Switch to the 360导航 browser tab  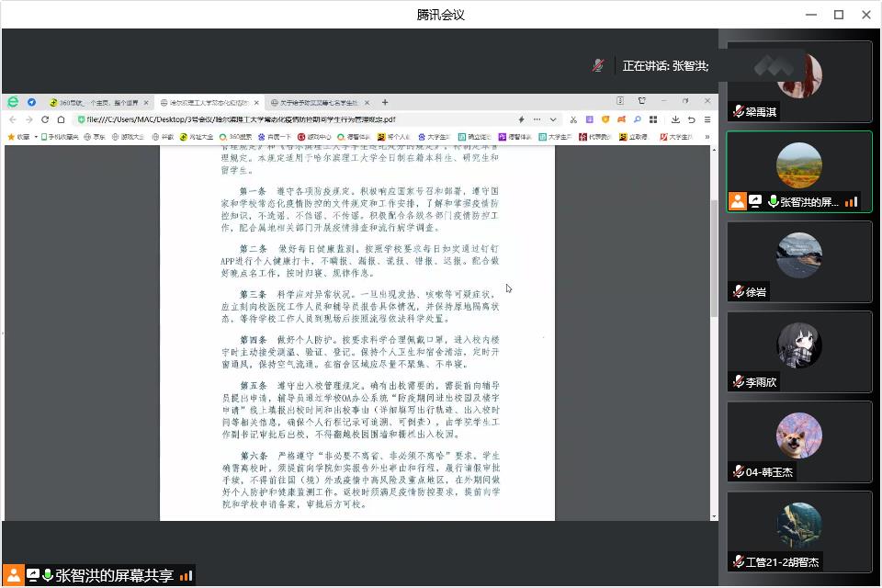point(92,102)
